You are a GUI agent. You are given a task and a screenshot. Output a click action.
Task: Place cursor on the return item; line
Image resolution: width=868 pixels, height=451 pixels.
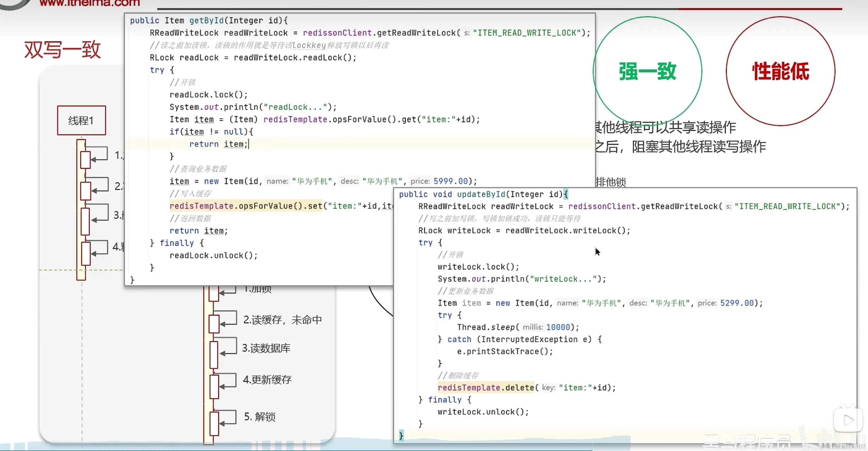point(218,144)
